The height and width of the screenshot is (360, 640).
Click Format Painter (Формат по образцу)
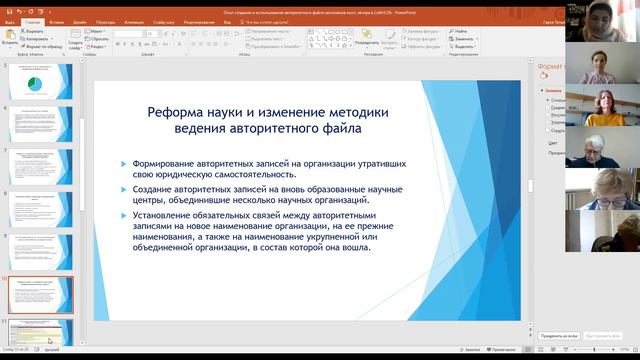pos(42,47)
